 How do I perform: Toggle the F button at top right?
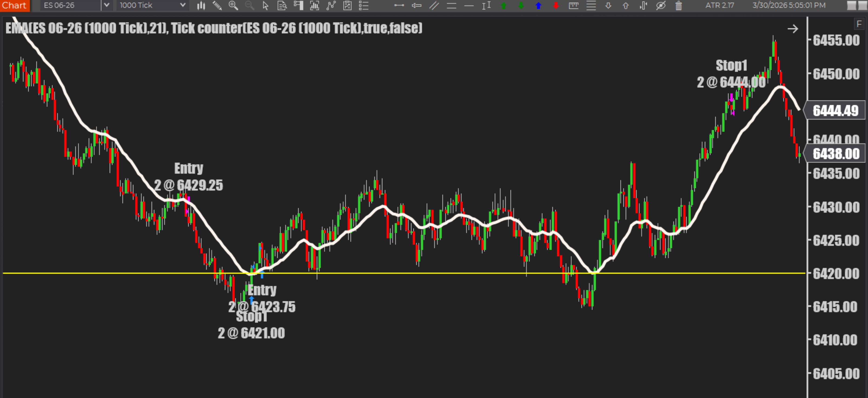tap(859, 24)
